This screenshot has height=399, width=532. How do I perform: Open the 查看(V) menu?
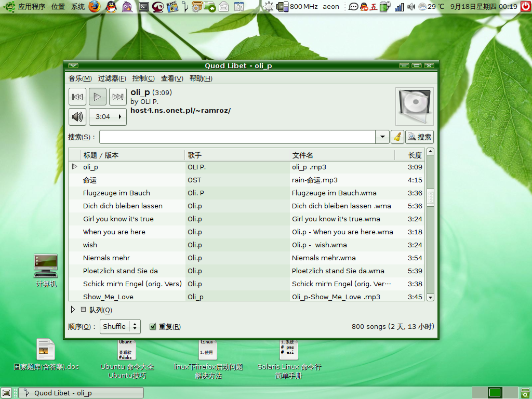click(172, 78)
